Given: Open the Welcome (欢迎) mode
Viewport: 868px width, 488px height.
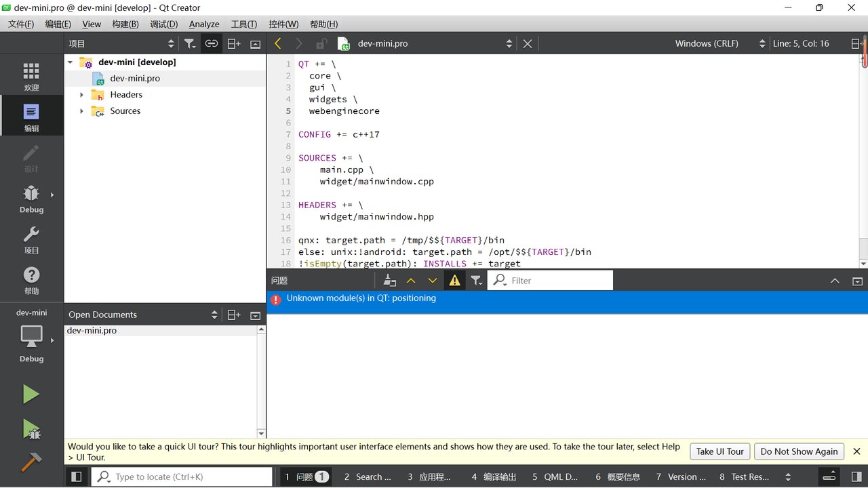Looking at the screenshot, I should pyautogui.click(x=31, y=76).
